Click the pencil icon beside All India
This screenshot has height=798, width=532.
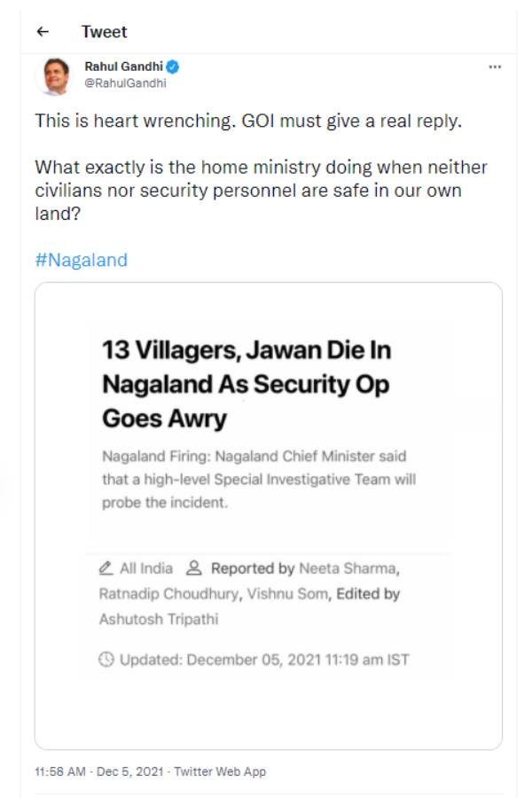tap(106, 568)
